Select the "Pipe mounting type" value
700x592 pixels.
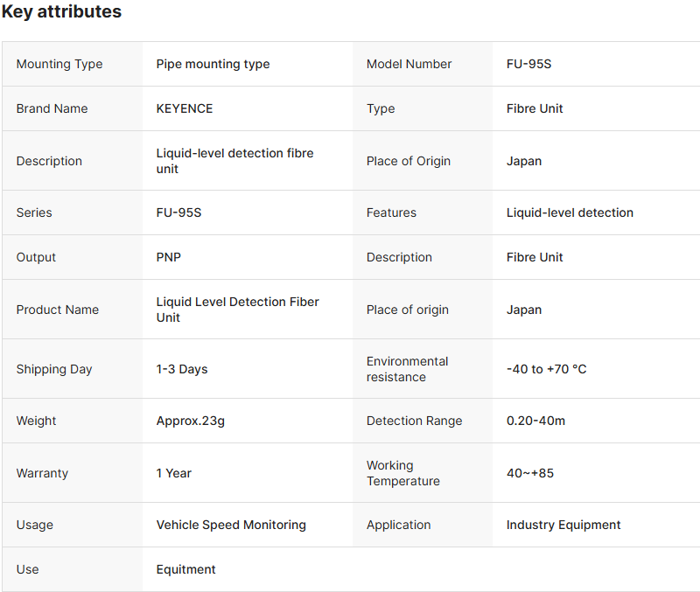[x=213, y=64]
